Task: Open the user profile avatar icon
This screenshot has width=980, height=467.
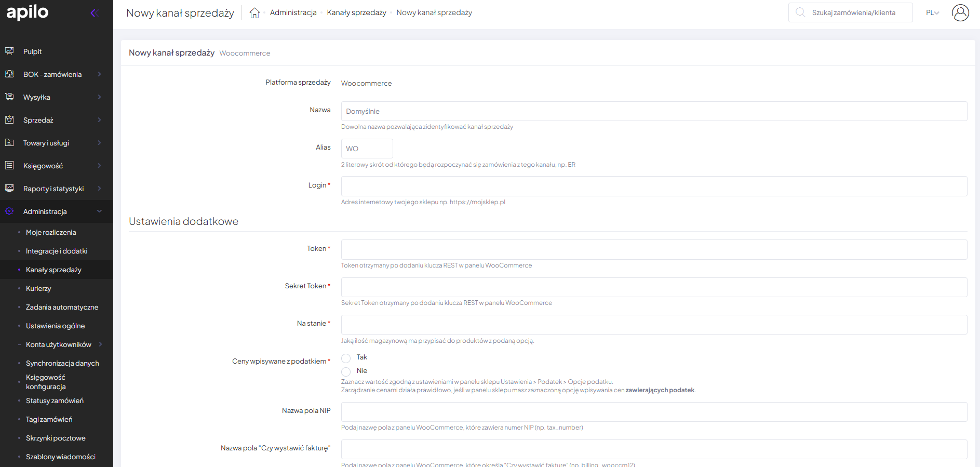Action: 960,12
